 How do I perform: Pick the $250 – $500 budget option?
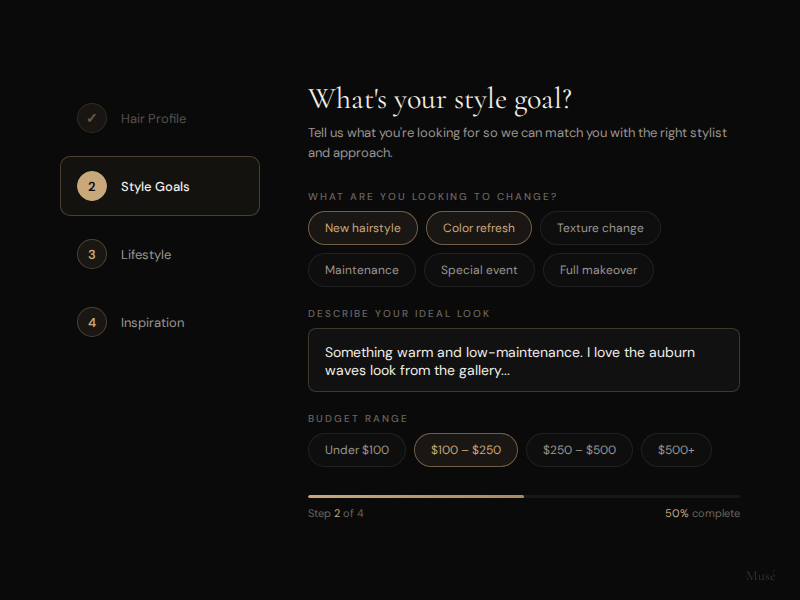pos(579,450)
